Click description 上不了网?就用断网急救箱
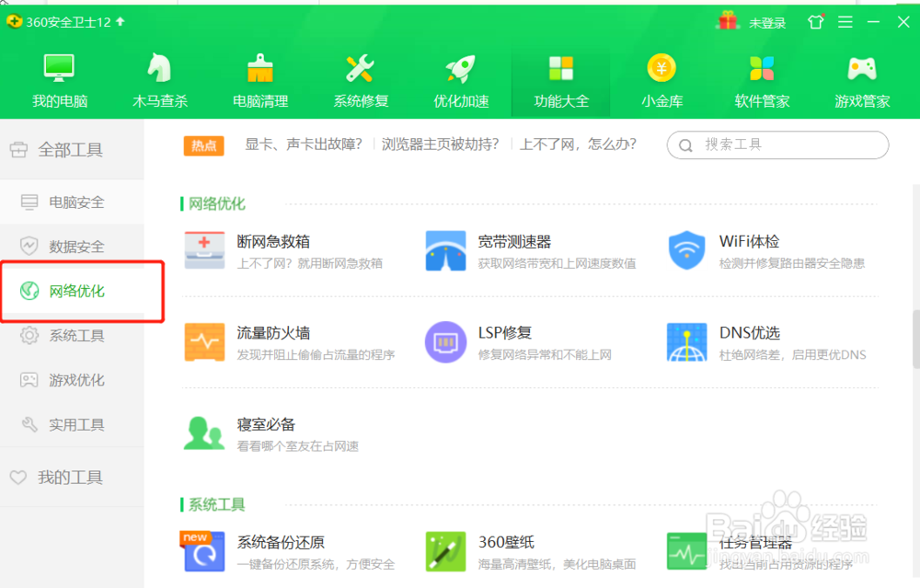Screen dimensions: 920x588 click(x=310, y=263)
